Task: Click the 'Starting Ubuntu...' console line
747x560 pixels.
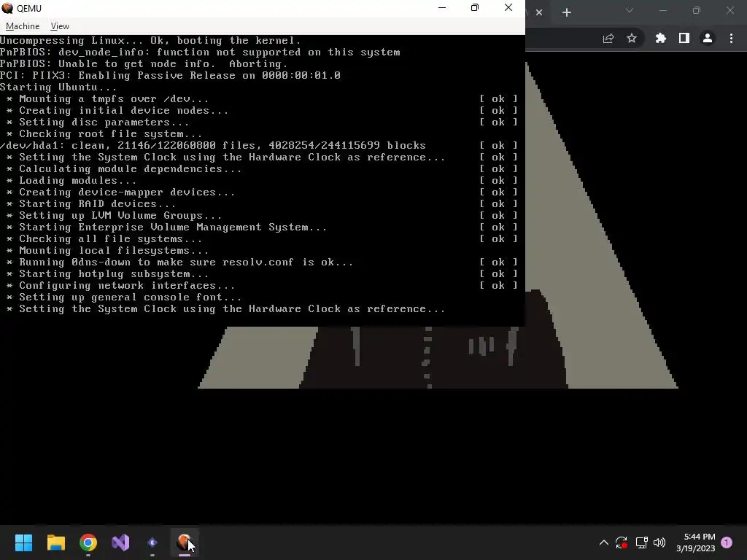Action: point(58,87)
